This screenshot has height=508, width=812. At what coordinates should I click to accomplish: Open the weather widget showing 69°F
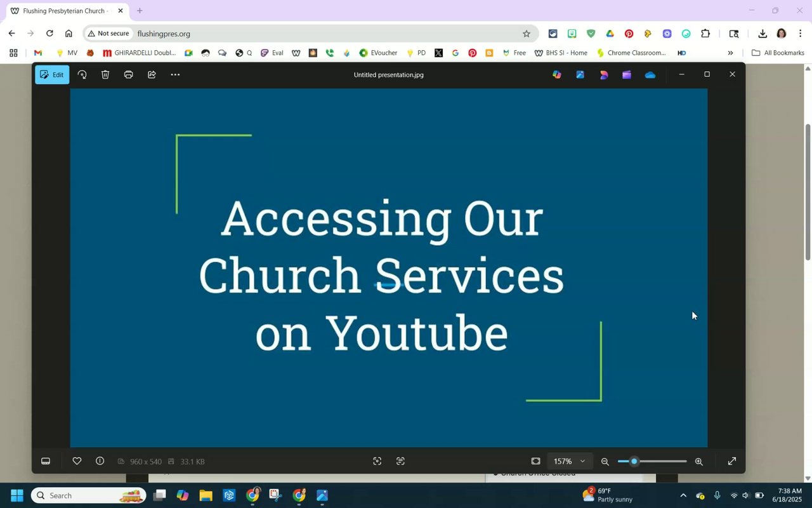pyautogui.click(x=607, y=495)
